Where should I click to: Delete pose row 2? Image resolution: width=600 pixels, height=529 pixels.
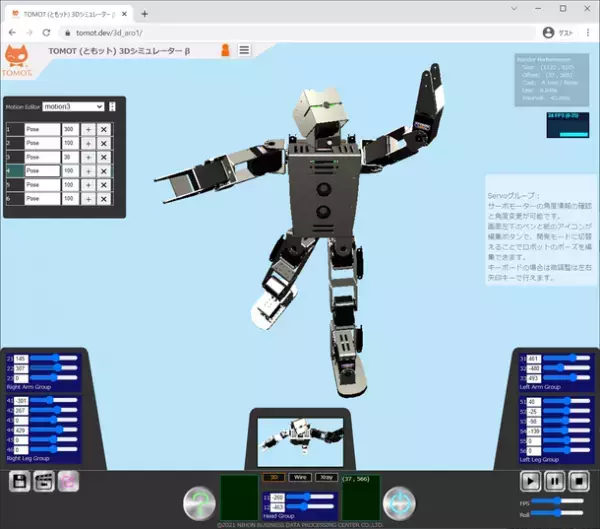(x=104, y=143)
